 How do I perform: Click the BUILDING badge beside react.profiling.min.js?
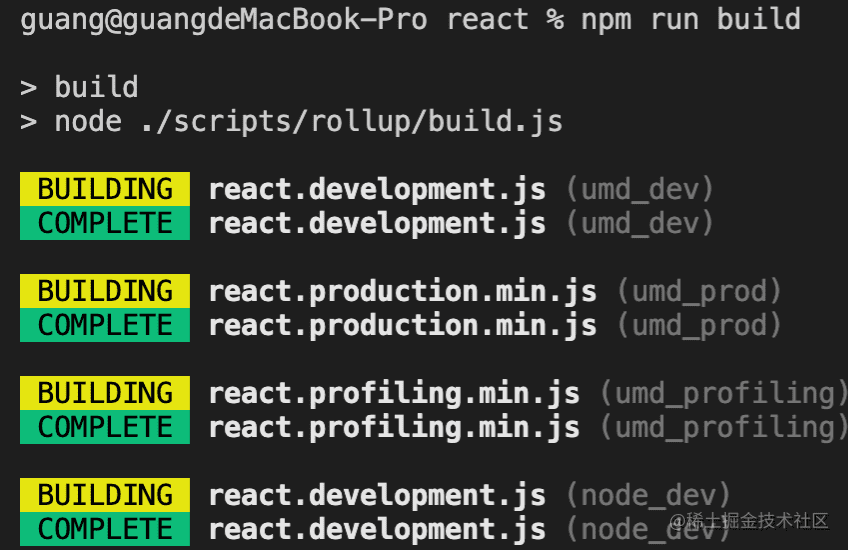pyautogui.click(x=104, y=393)
